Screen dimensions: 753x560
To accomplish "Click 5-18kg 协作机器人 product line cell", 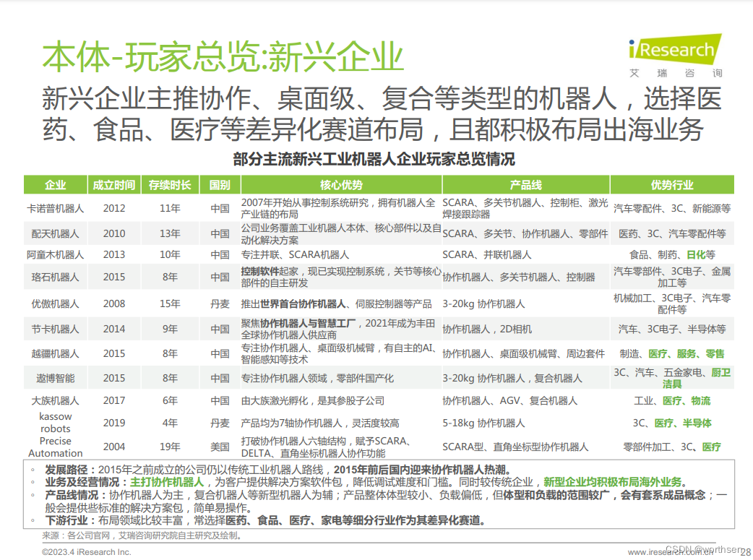I will [x=483, y=423].
